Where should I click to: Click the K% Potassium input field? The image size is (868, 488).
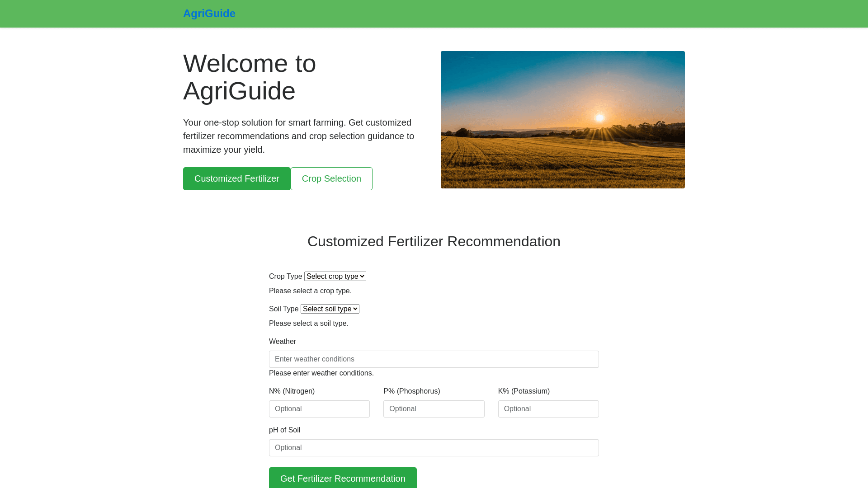click(548, 409)
